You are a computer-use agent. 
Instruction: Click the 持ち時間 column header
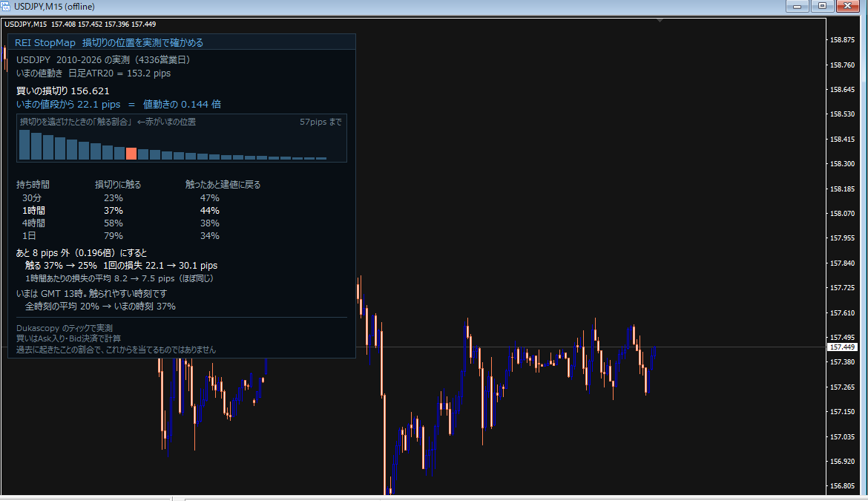(x=33, y=185)
